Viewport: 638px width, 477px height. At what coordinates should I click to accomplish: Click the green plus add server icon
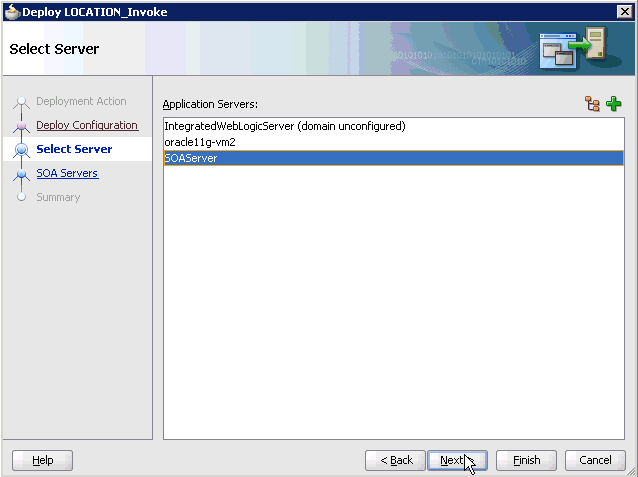coord(614,104)
